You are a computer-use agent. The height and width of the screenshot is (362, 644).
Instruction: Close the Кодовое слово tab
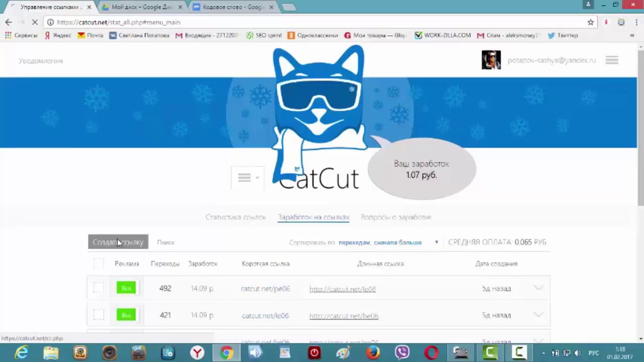tap(271, 7)
